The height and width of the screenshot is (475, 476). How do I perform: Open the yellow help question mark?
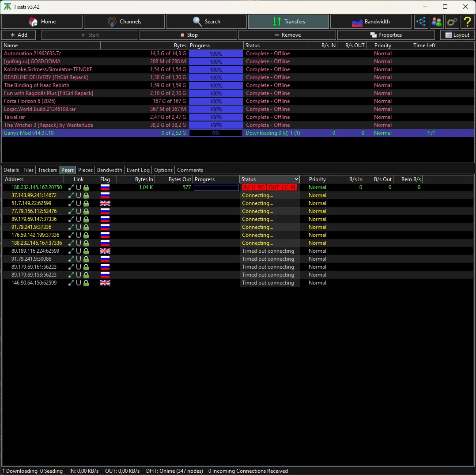tap(468, 22)
